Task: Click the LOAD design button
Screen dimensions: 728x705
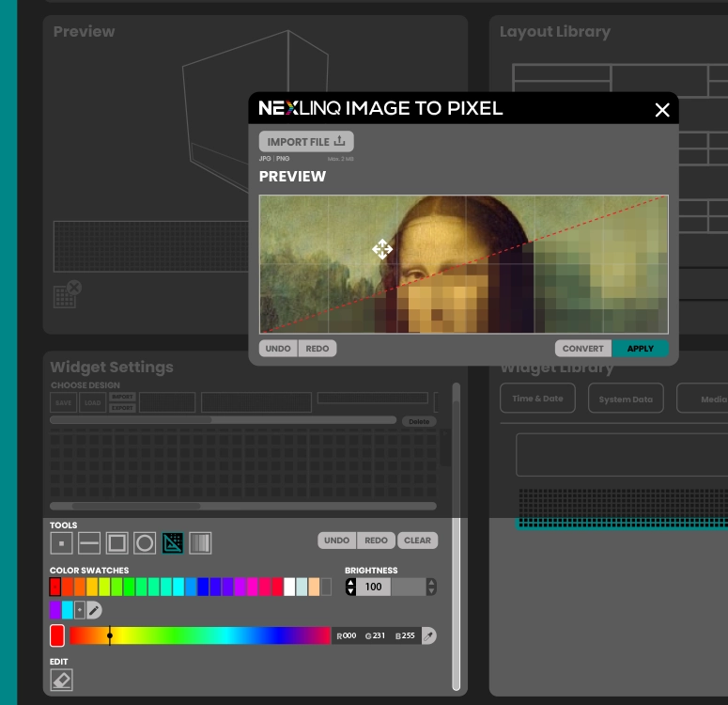Action: pyautogui.click(x=92, y=402)
